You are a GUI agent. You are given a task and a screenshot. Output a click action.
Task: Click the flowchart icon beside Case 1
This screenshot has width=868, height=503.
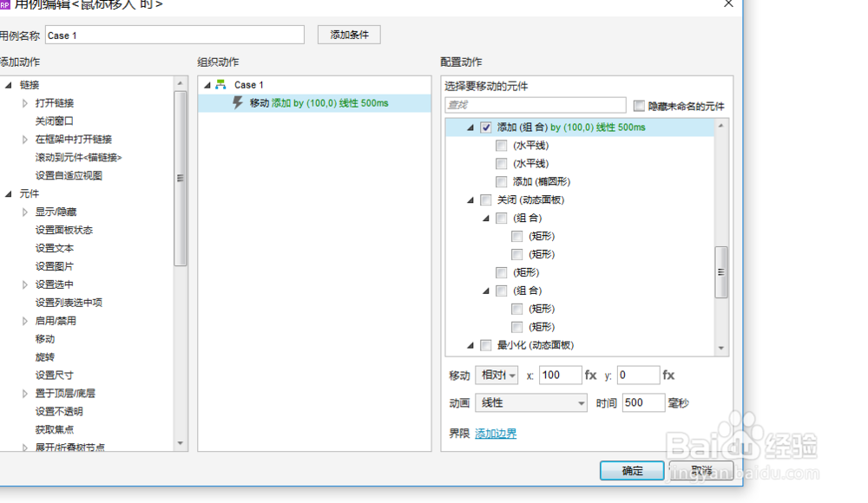220,84
